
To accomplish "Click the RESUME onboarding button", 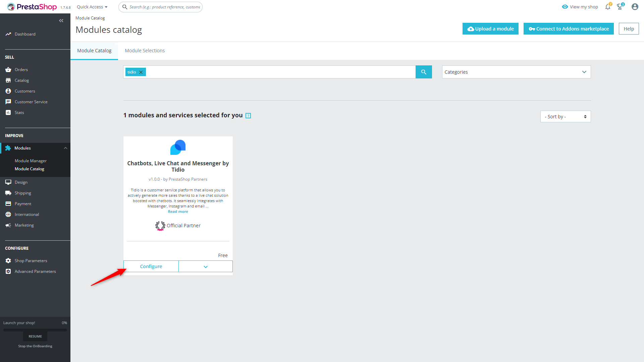I will point(35,336).
